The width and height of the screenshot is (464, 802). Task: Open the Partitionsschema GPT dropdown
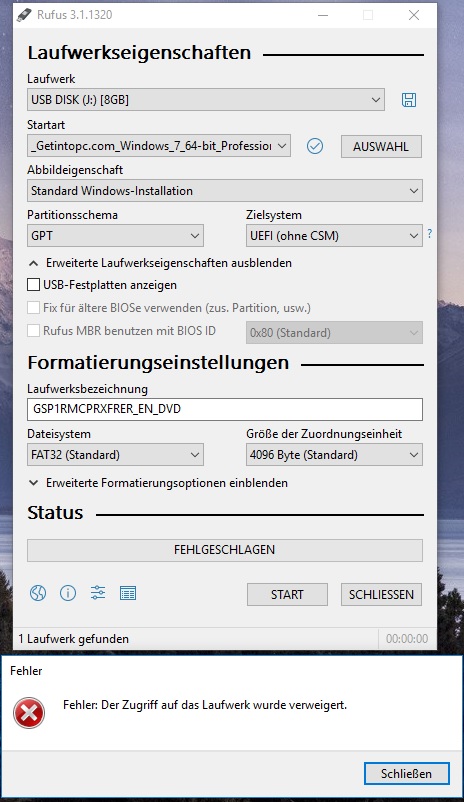point(115,236)
